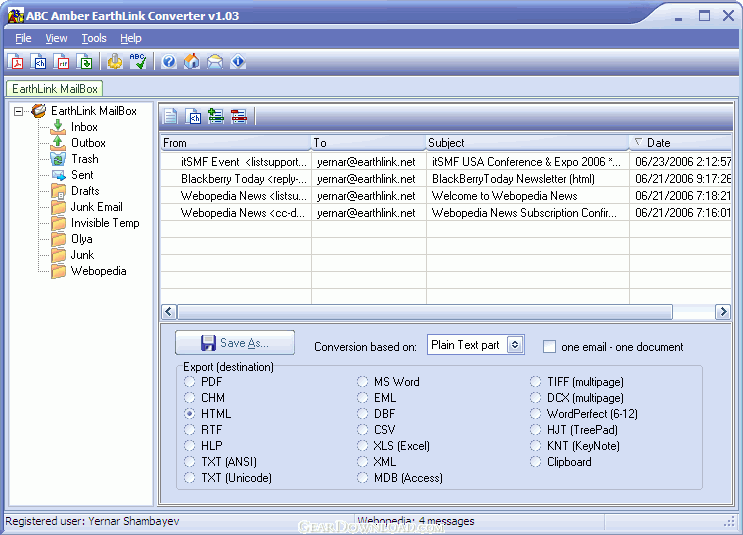
Task: Select the Inbox folder
Action: click(84, 127)
